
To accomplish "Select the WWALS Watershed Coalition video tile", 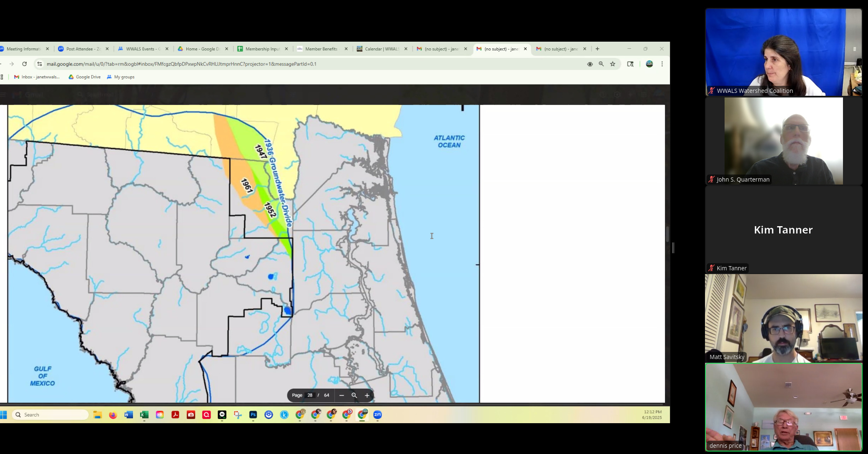I will tap(783, 52).
